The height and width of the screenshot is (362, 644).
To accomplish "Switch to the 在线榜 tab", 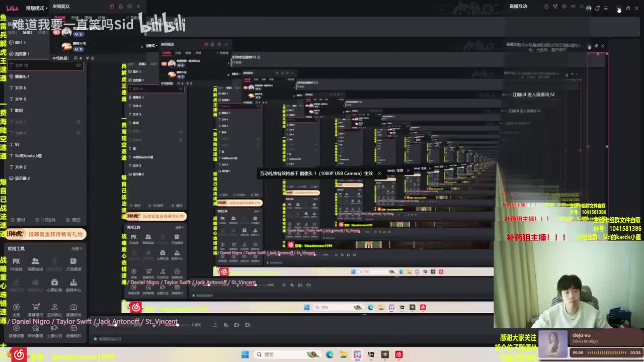I will pyautogui.click(x=60, y=18).
